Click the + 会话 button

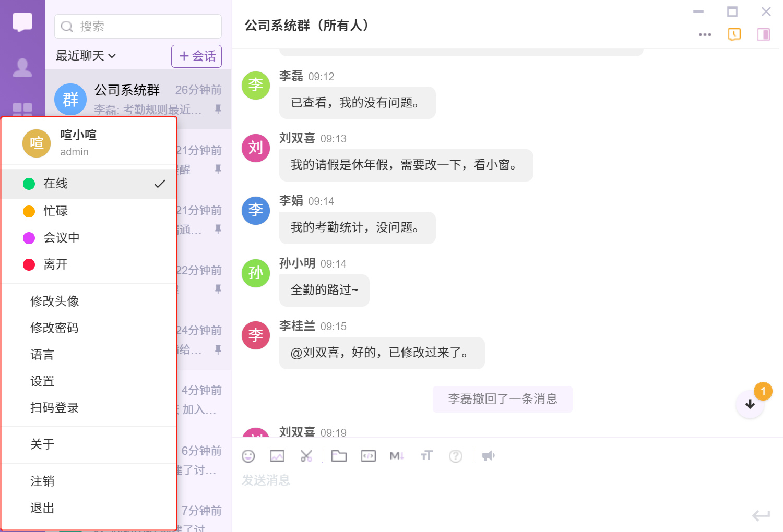pyautogui.click(x=197, y=56)
